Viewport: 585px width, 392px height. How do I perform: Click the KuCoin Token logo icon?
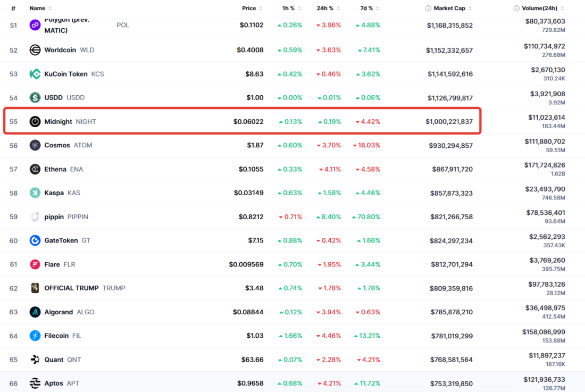35,74
